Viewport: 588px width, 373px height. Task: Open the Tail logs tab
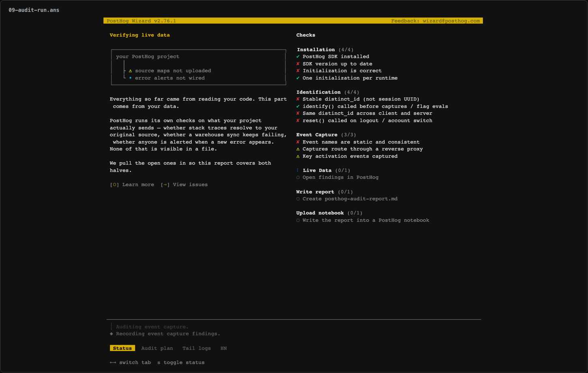197,348
